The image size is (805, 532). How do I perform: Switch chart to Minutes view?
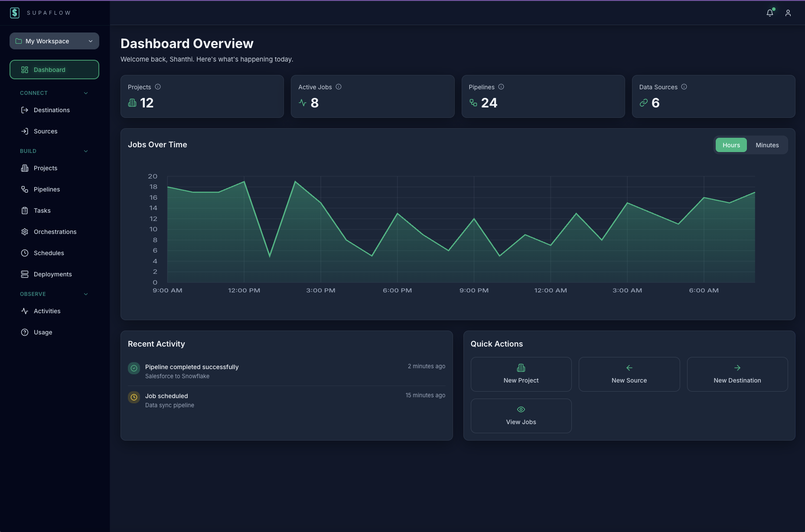[767, 145]
